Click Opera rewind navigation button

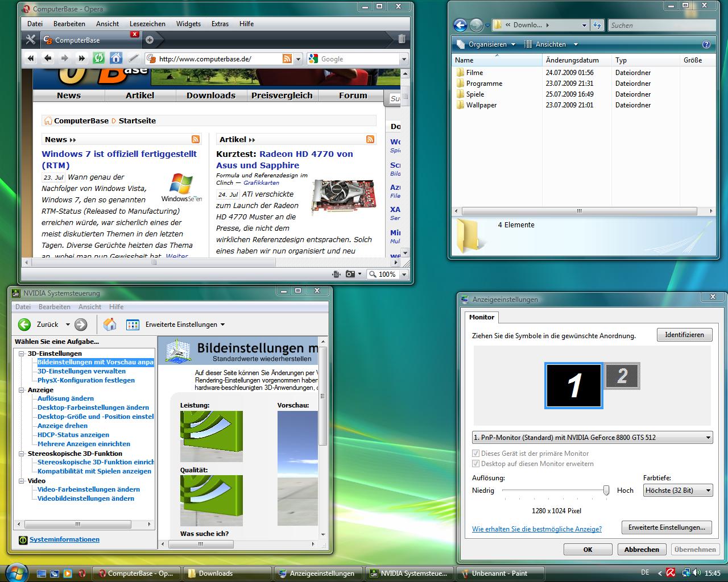31,59
